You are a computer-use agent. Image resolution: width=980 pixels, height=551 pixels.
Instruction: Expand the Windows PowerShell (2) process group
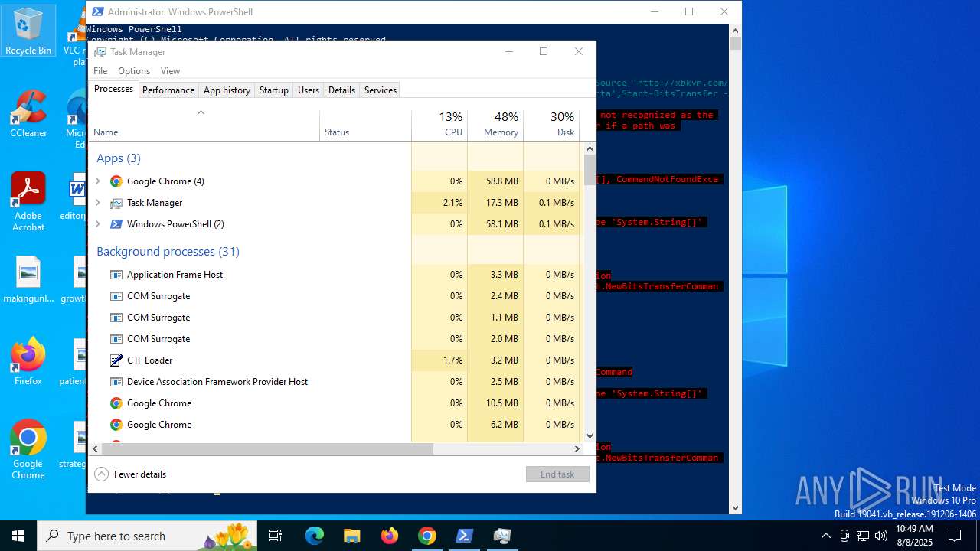97,224
